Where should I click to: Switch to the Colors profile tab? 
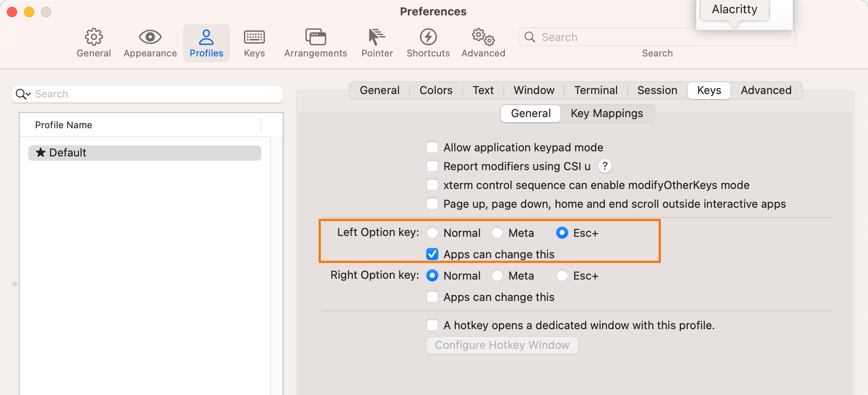[436, 91]
